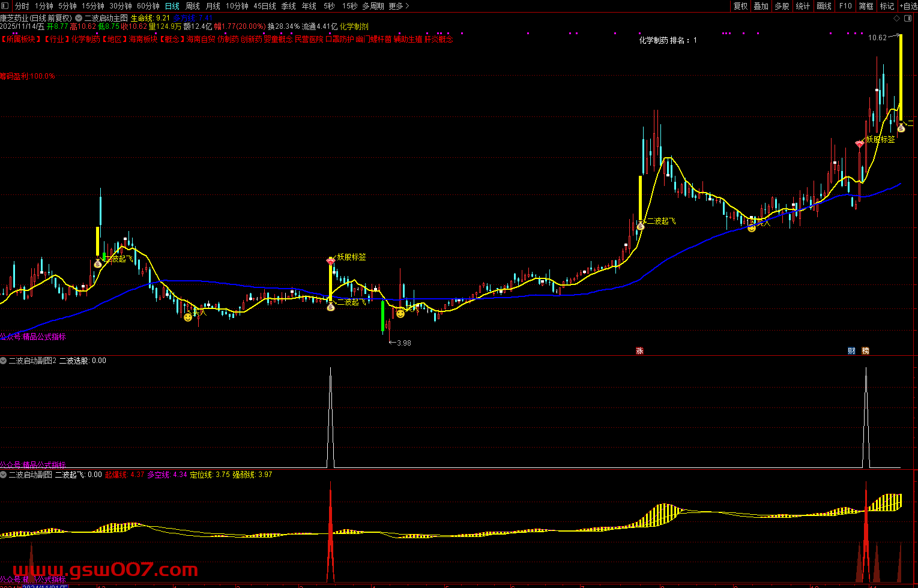This screenshot has height=588, width=918.
Task: Click the left panel toggle icon in the top-left corner
Action: 5,6
